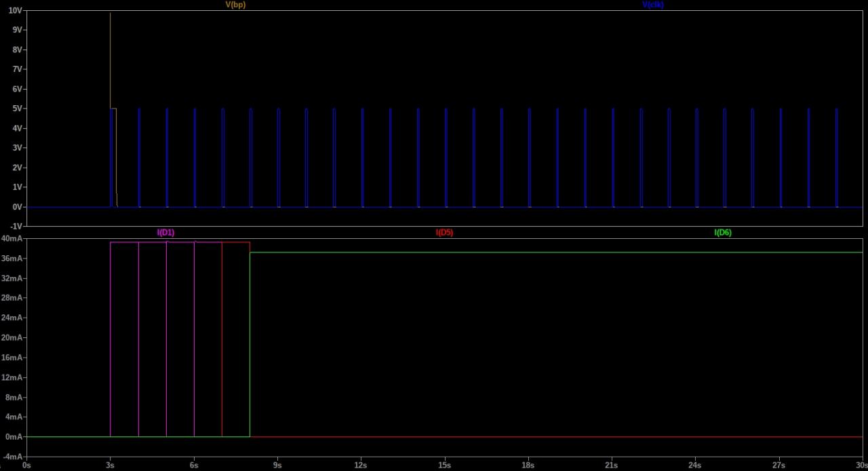Screen dimensions: 868x471
Task: Click the 3s time axis label
Action: coord(110,466)
